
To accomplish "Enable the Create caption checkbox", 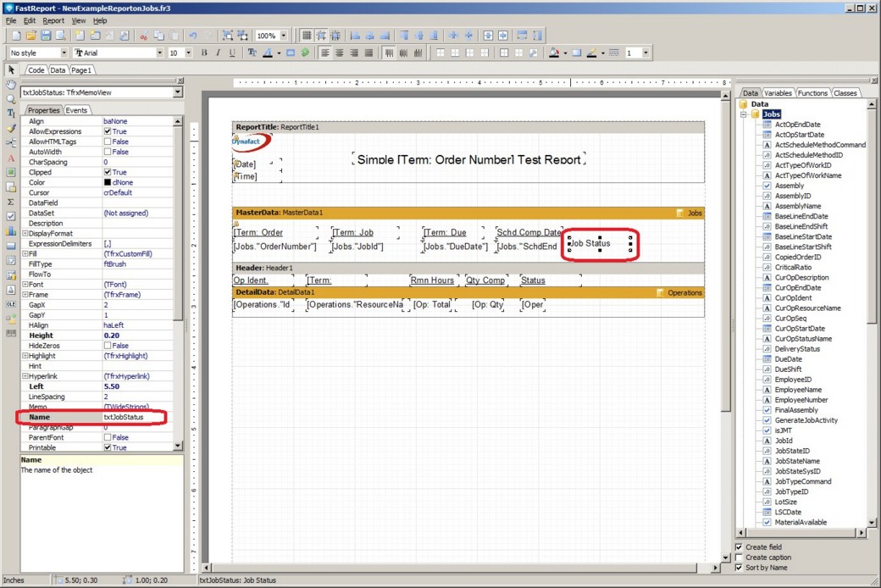I will (x=739, y=557).
